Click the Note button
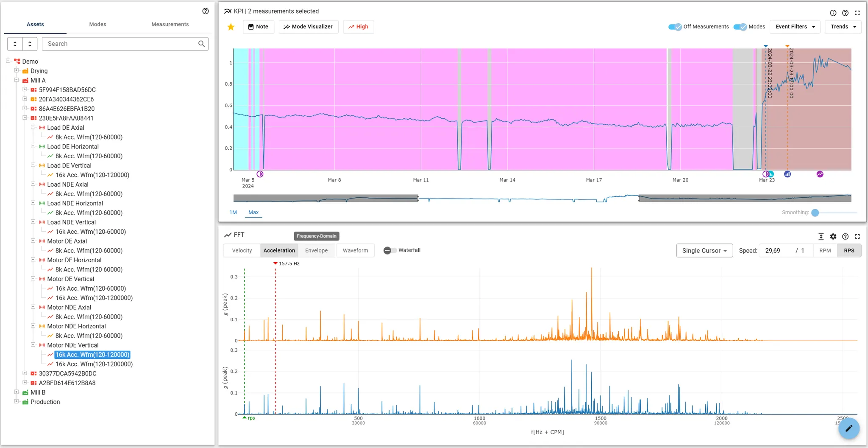Image resolution: width=868 pixels, height=448 pixels. tap(258, 27)
